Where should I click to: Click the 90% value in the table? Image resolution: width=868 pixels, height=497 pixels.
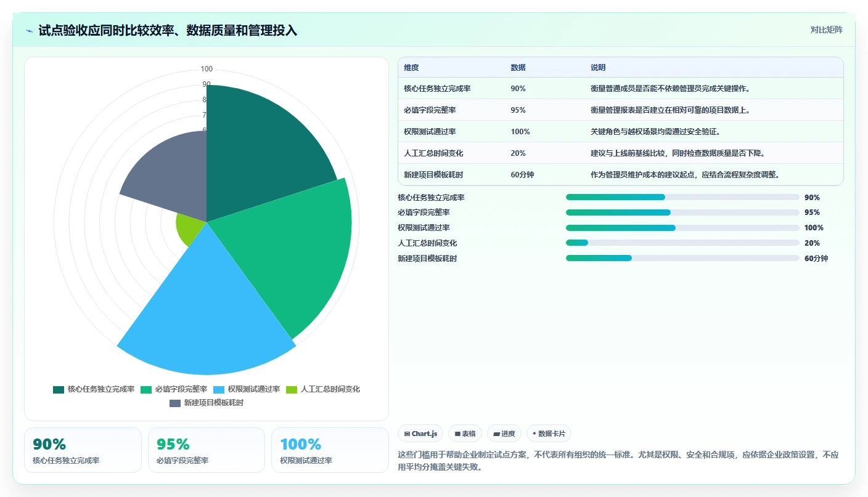coord(518,89)
